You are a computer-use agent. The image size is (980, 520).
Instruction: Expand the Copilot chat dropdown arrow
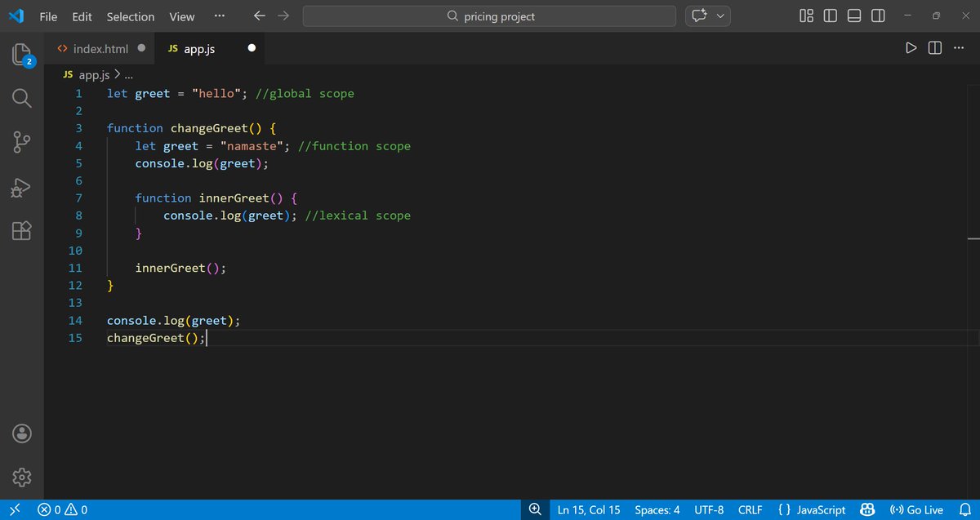[x=721, y=16]
